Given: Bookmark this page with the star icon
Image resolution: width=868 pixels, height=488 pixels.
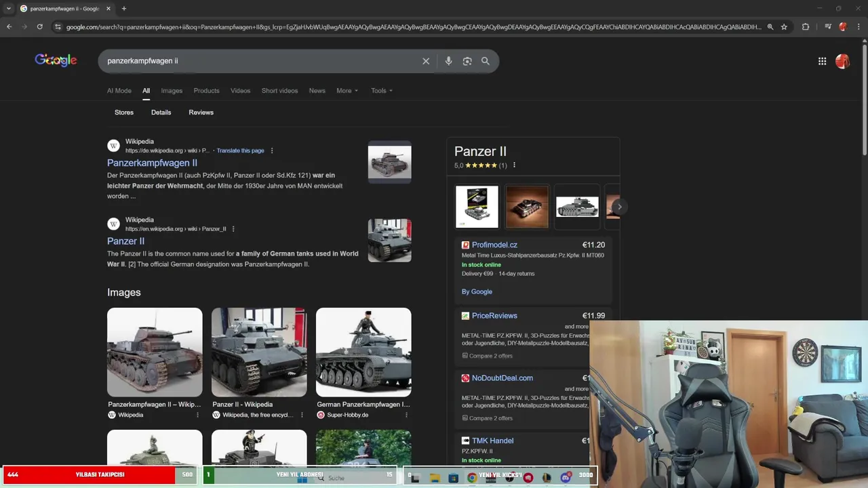Looking at the screenshot, I should coord(784,27).
